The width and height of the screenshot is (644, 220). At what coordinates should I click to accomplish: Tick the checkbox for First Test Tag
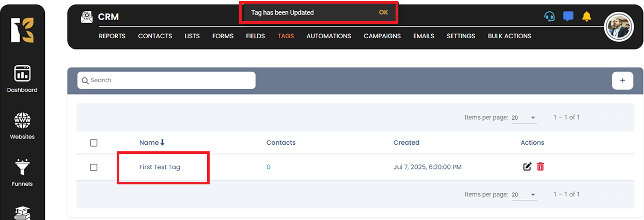(x=93, y=167)
